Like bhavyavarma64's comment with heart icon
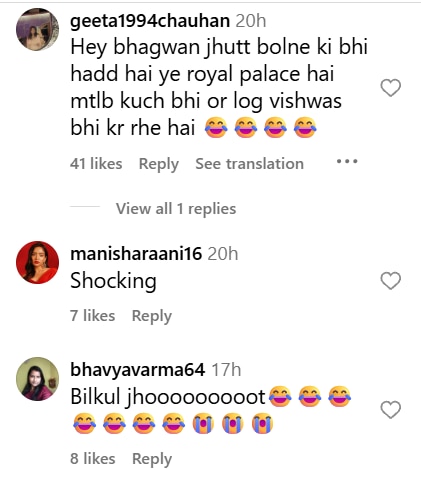 point(391,409)
